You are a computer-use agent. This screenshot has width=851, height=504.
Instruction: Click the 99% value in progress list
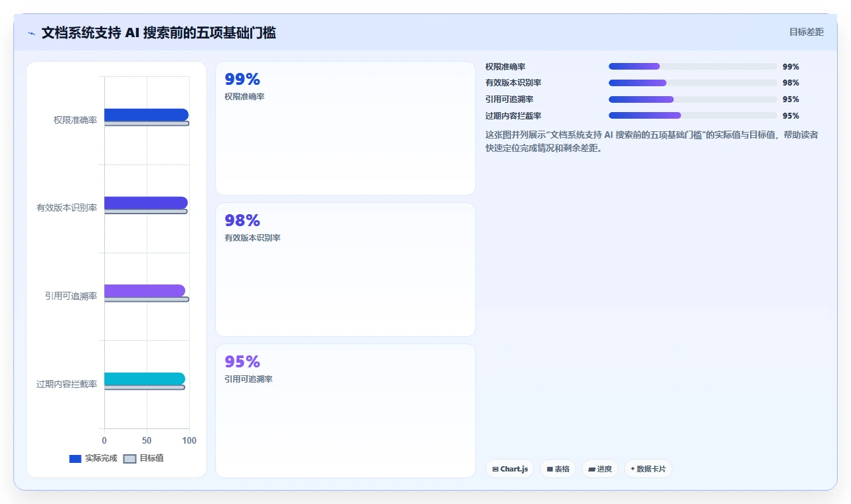[x=791, y=66]
